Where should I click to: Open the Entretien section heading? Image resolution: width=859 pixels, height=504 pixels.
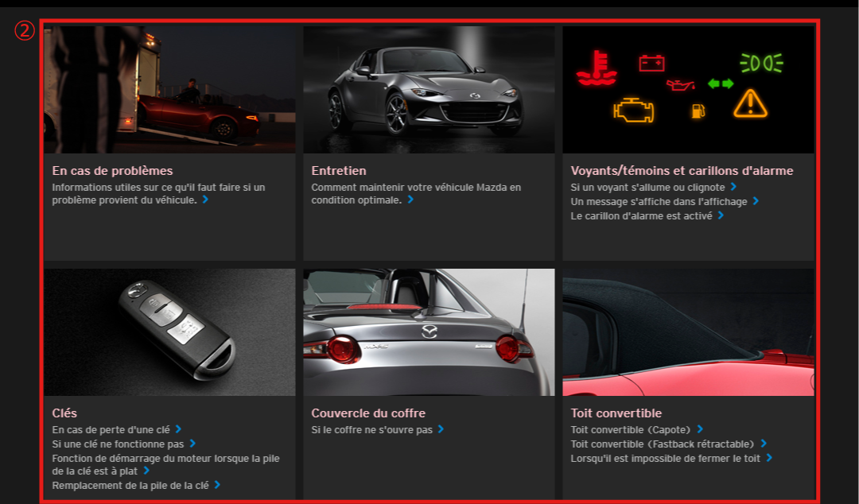pyautogui.click(x=339, y=171)
